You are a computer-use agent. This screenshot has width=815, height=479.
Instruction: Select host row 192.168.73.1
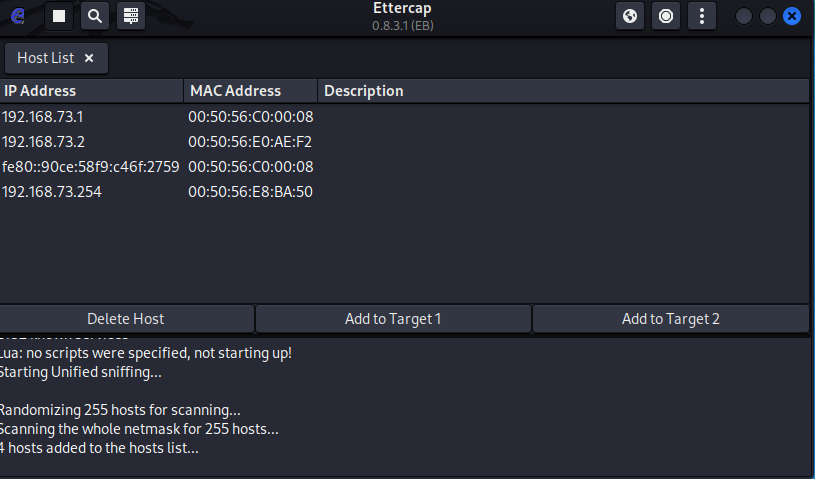pos(404,117)
